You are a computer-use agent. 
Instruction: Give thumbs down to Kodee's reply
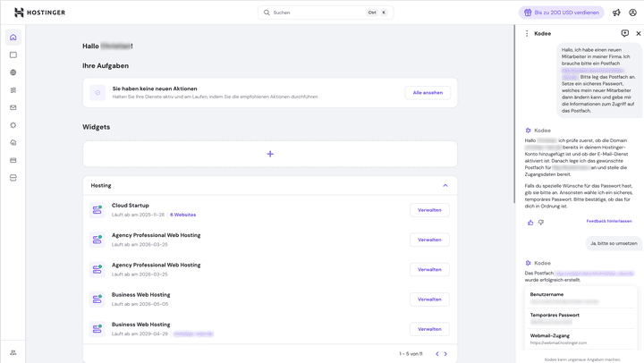point(541,222)
